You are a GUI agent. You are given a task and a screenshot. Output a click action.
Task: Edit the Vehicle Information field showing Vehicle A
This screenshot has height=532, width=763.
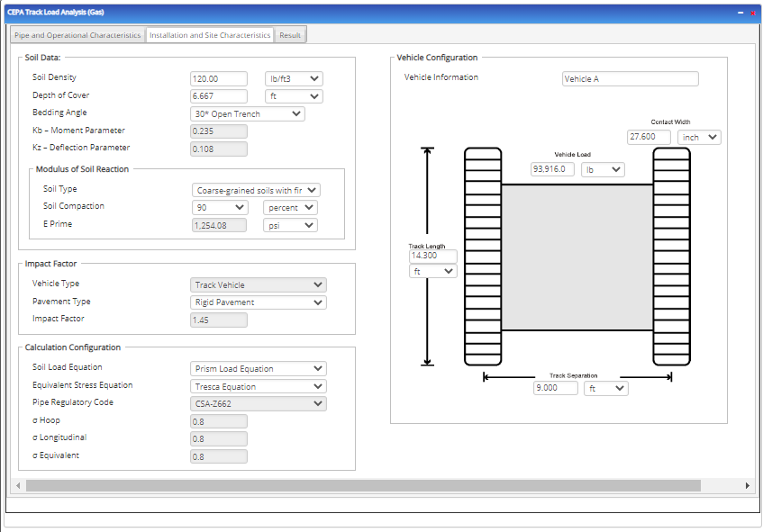[630, 78]
